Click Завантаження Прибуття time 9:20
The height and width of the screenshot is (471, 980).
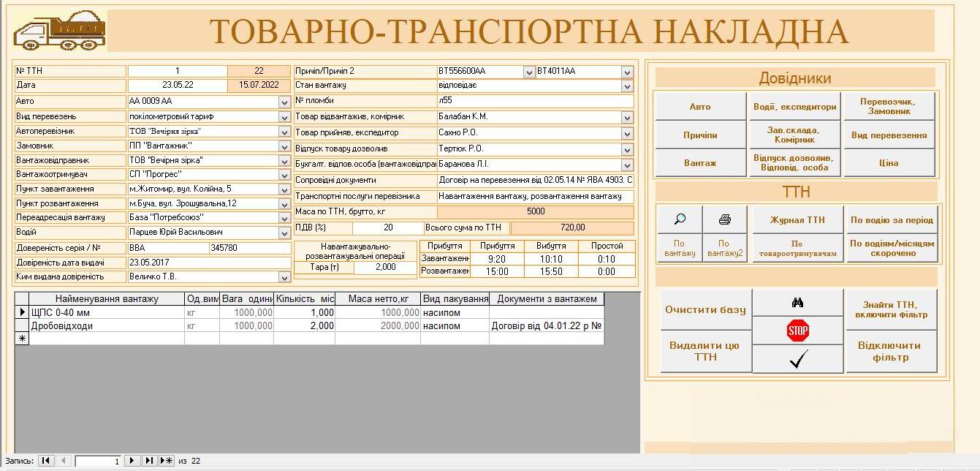click(x=497, y=259)
